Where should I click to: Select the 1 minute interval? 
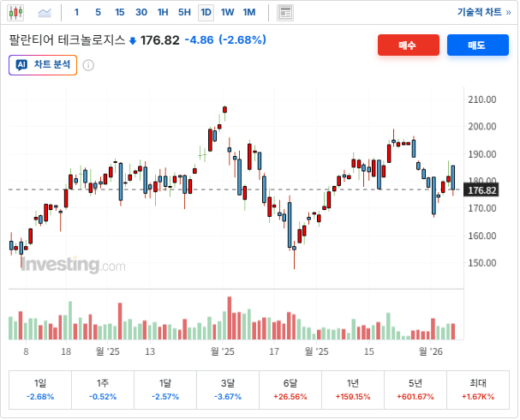tap(76, 13)
